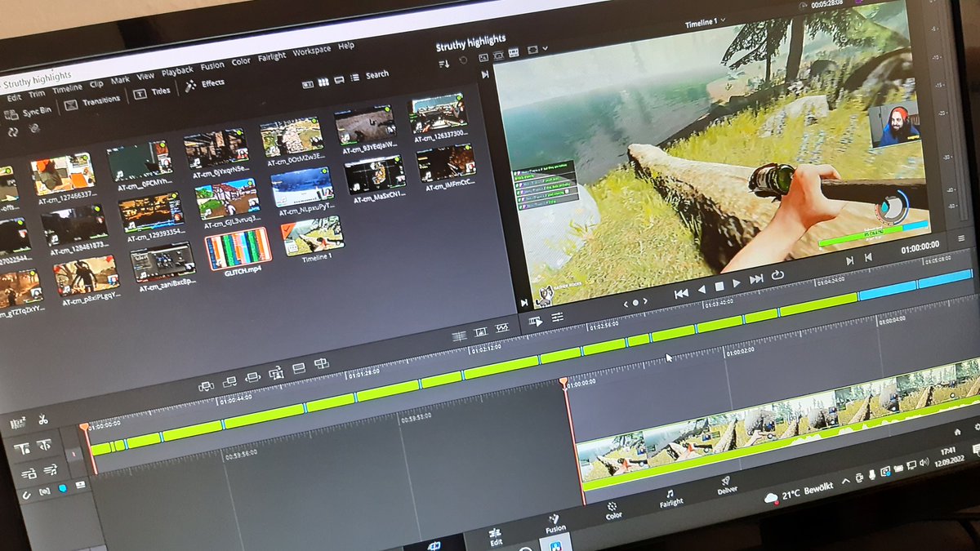980x551 pixels.
Task: Open the viewer Tools sliders panel
Action: pos(558,318)
